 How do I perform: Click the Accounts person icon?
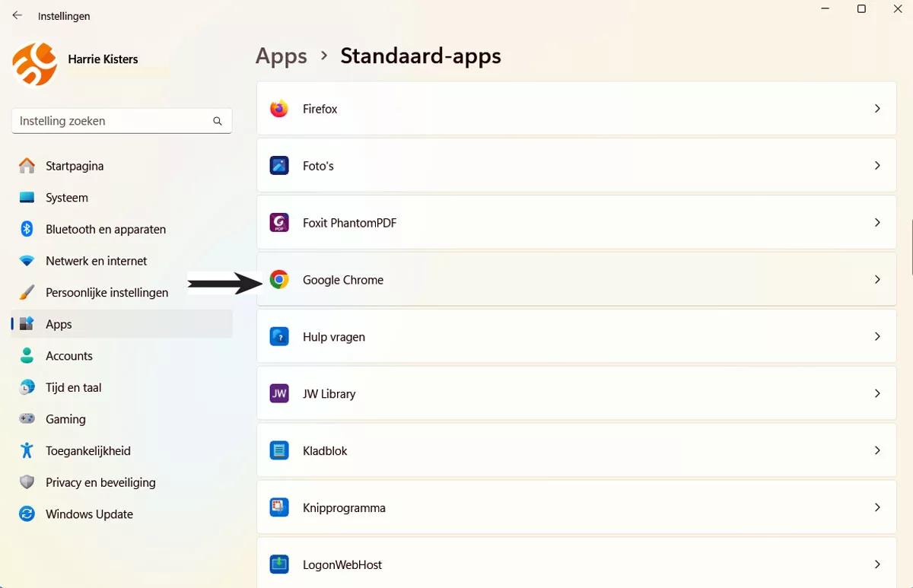tap(27, 356)
